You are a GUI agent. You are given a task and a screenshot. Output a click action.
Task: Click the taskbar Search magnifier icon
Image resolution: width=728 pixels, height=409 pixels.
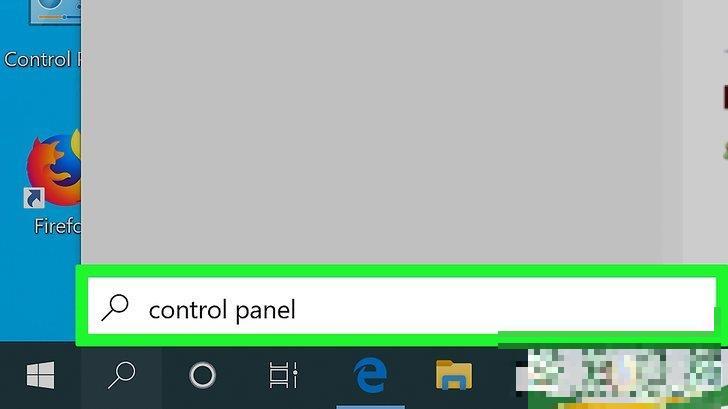122,375
